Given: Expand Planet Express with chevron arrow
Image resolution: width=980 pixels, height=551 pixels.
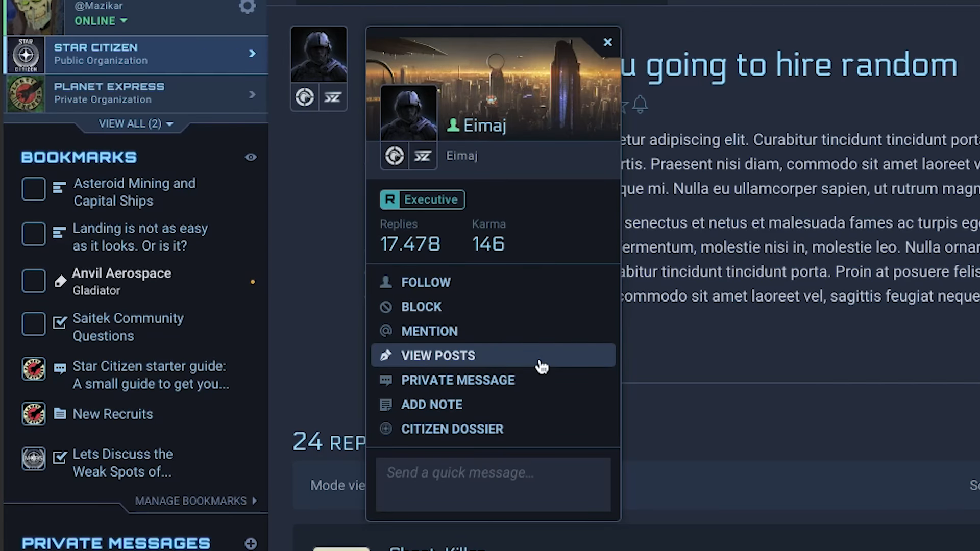Looking at the screenshot, I should pos(252,94).
